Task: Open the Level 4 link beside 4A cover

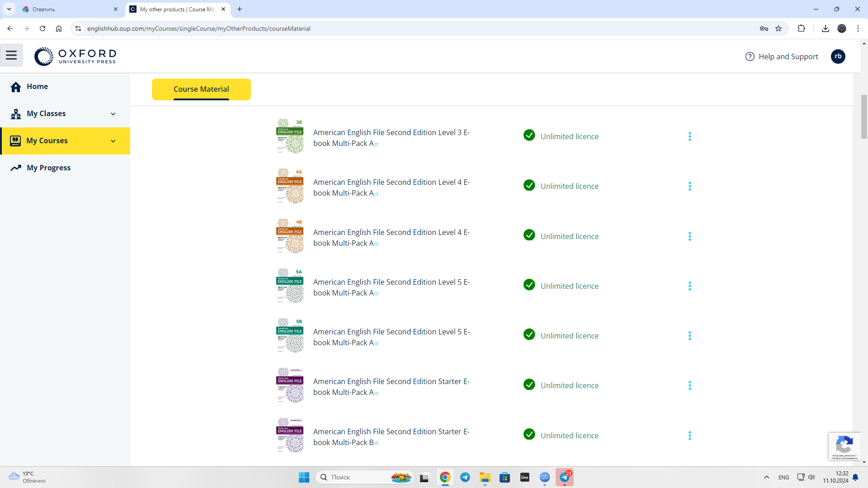Action: point(392,188)
